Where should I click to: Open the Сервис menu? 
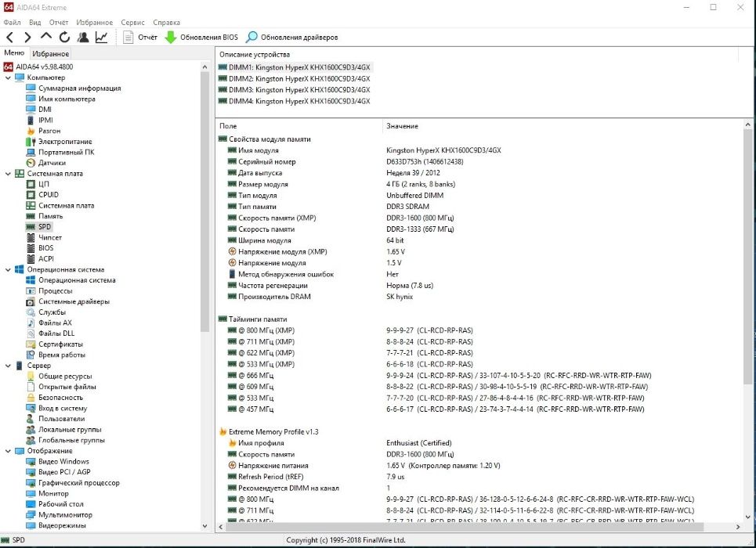pyautogui.click(x=132, y=22)
